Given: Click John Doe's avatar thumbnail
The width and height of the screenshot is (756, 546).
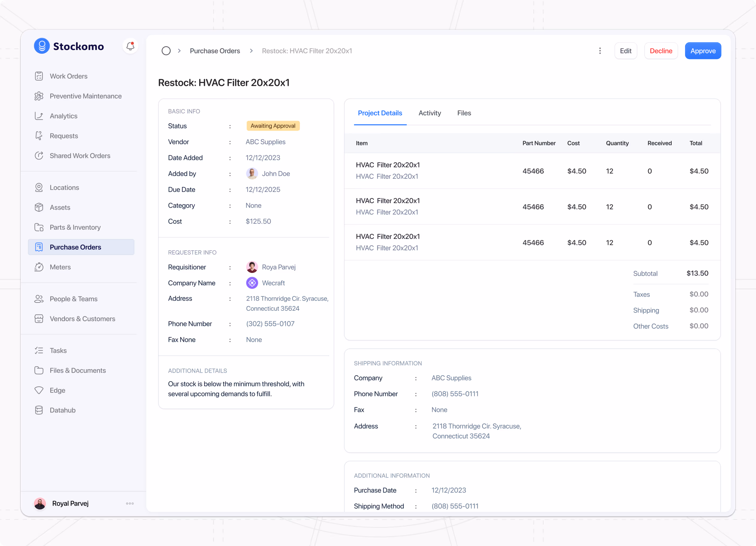Looking at the screenshot, I should coord(252,174).
